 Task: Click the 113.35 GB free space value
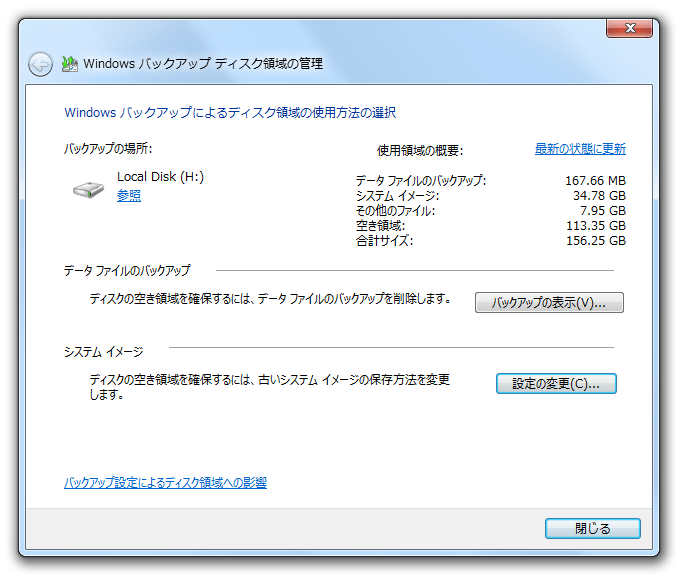click(595, 225)
